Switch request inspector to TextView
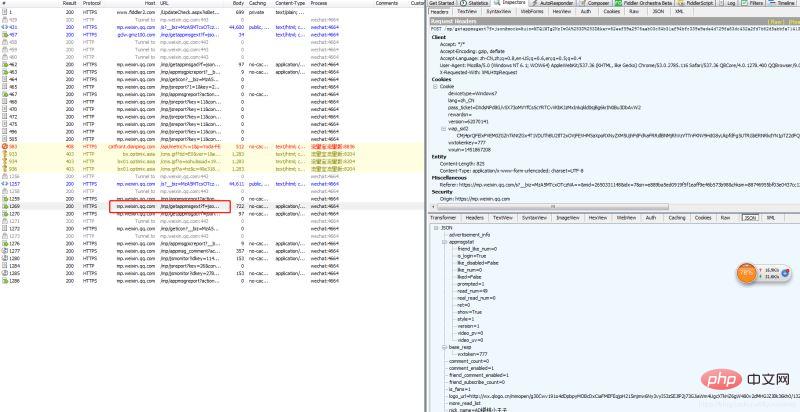800x412 pixels. click(467, 11)
